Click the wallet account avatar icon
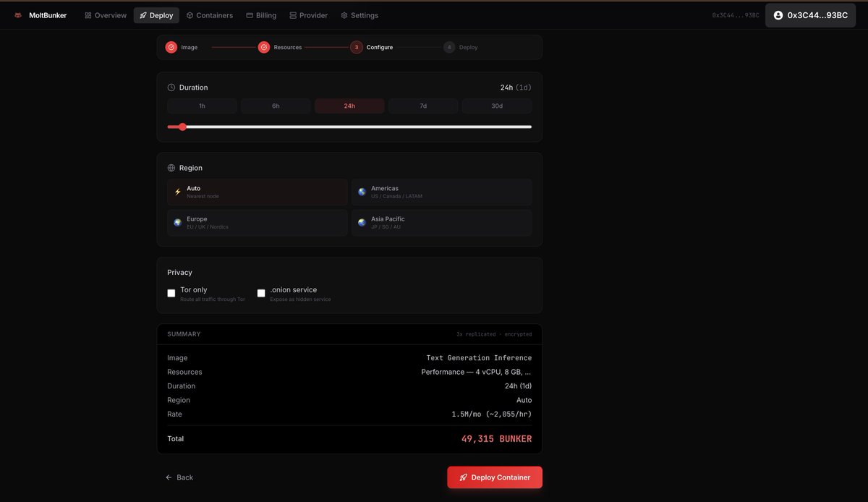Viewport: 868px width, 502px height. pyautogui.click(x=778, y=15)
